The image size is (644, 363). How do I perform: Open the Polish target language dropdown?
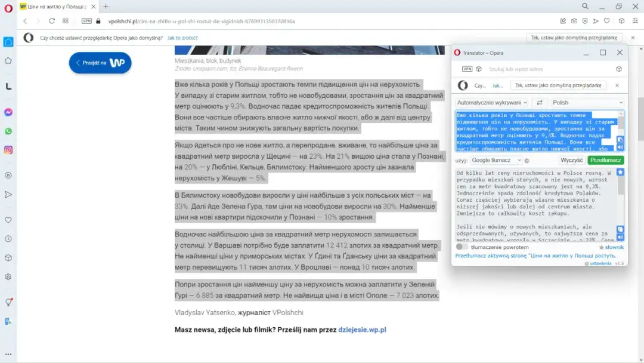pyautogui.click(x=587, y=103)
